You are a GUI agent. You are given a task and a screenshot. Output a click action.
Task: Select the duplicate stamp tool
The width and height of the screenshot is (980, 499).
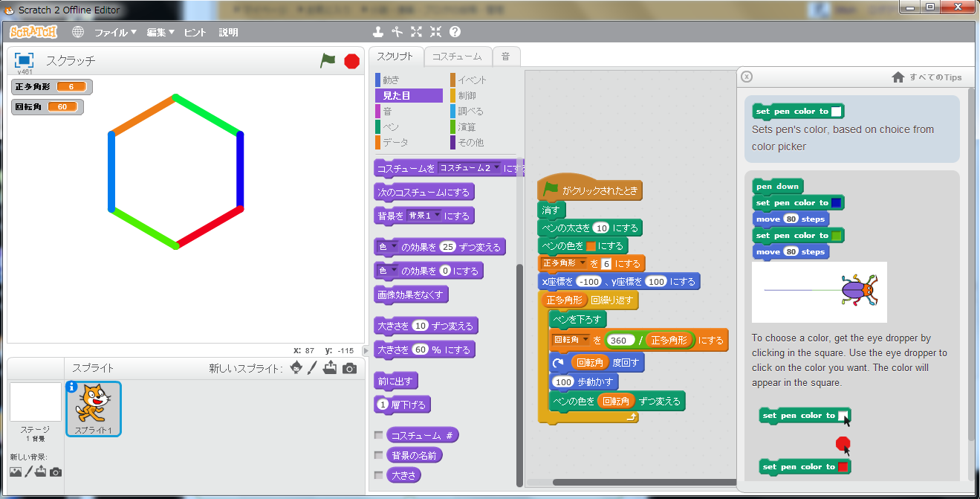378,32
